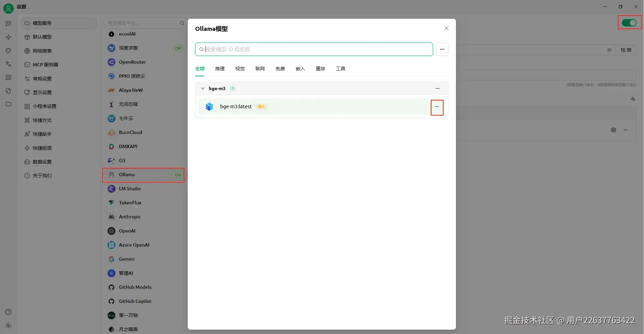Open the help question mark icon
644x334 pixels.
[8, 312]
